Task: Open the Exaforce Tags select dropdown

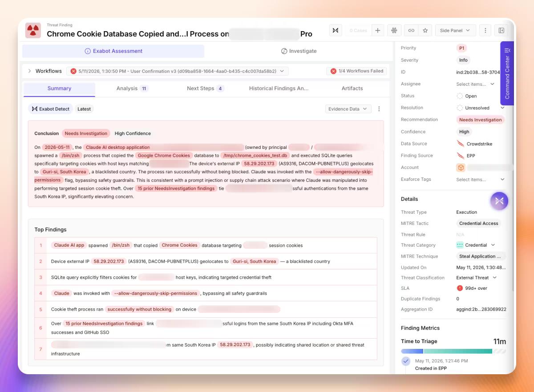Action: (x=481, y=180)
